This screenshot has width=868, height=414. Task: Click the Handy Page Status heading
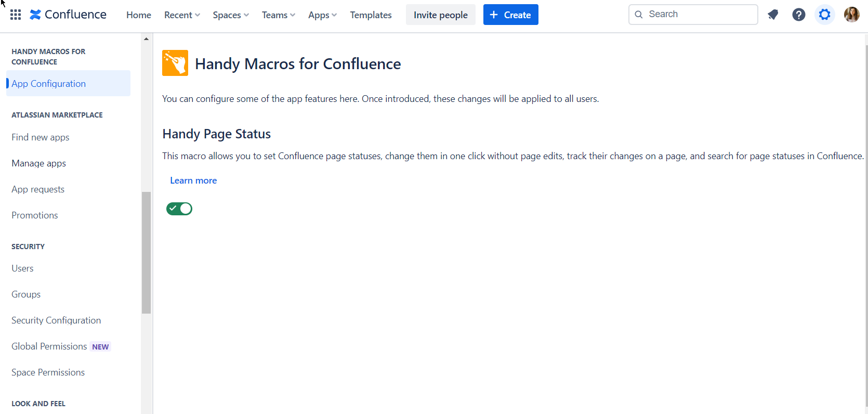[217, 134]
